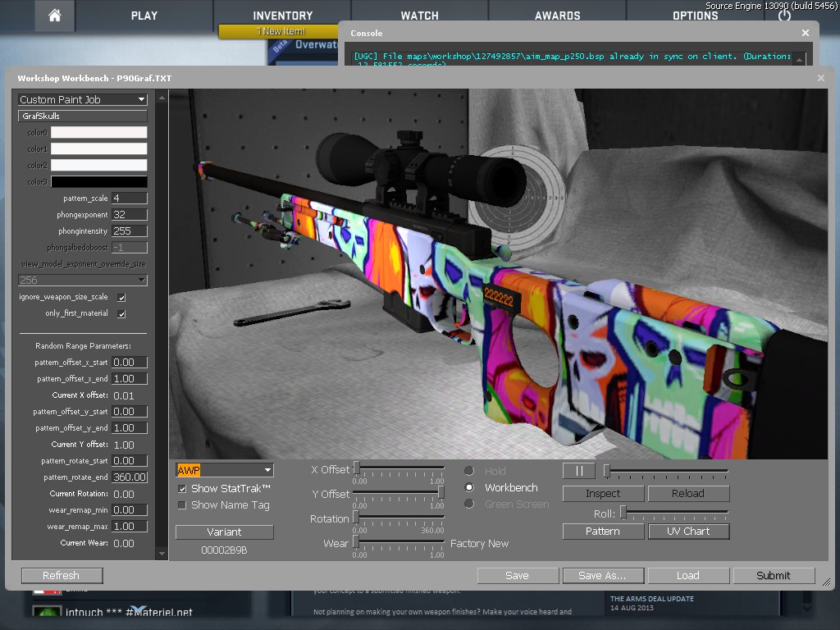Click the Refresh button
Image resolution: width=840 pixels, height=630 pixels.
tap(62, 575)
